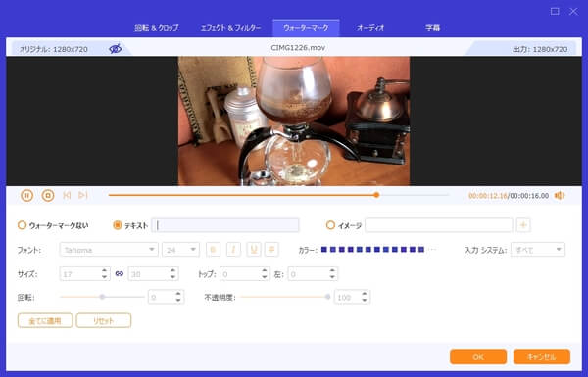The width and height of the screenshot is (588, 377).
Task: Toggle the original preview eye icon
Action: 115,49
